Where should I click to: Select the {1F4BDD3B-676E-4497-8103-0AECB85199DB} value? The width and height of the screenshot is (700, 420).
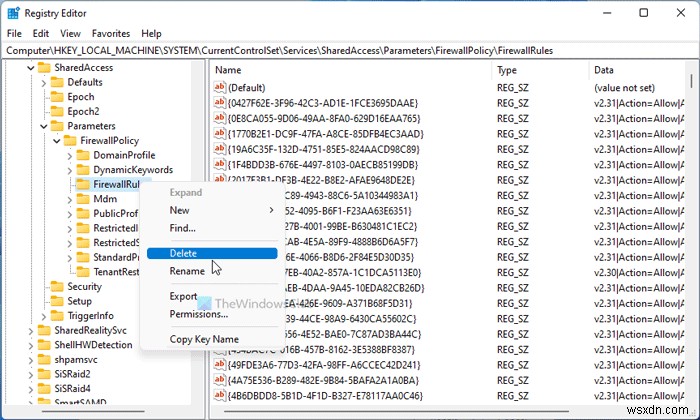point(322,165)
